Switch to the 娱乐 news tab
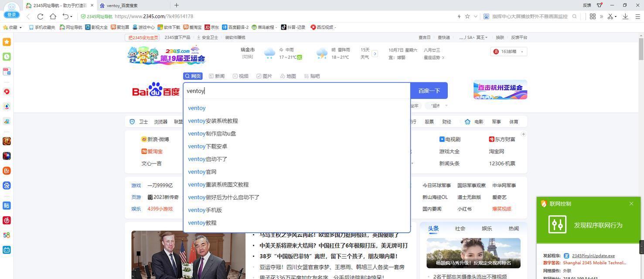Image resolution: width=644 pixels, height=279 pixels. 487,228
